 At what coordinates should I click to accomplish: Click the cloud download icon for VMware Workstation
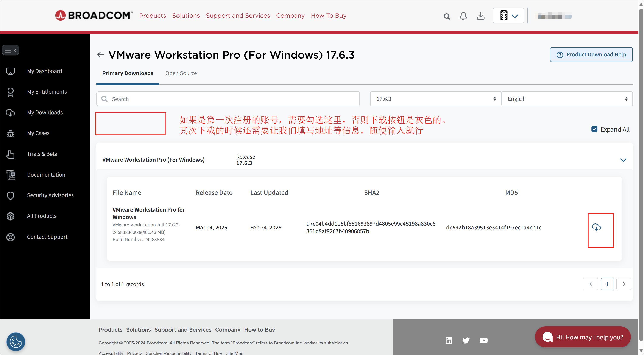click(596, 227)
